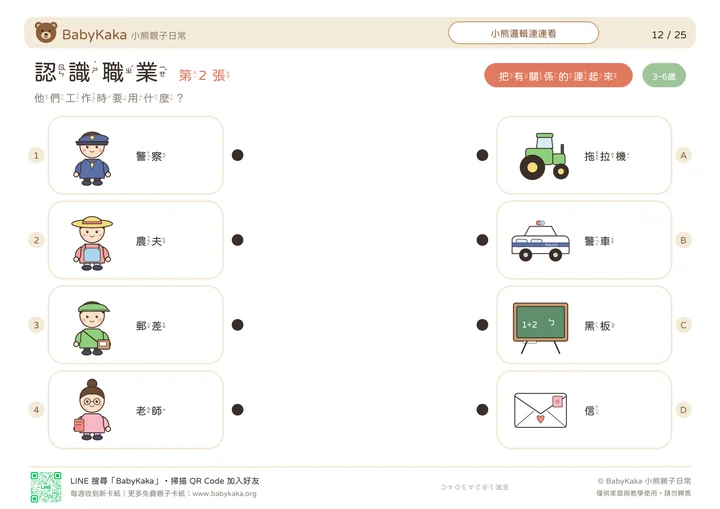Open the www.babykaka.org link
This screenshot has height=509, width=720.
coord(224,493)
